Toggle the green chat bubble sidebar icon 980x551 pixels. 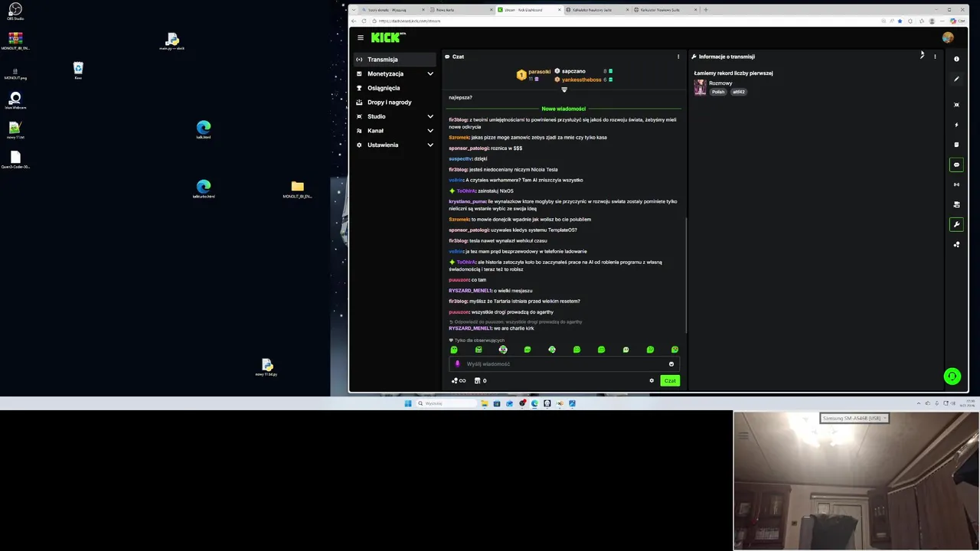pos(956,165)
